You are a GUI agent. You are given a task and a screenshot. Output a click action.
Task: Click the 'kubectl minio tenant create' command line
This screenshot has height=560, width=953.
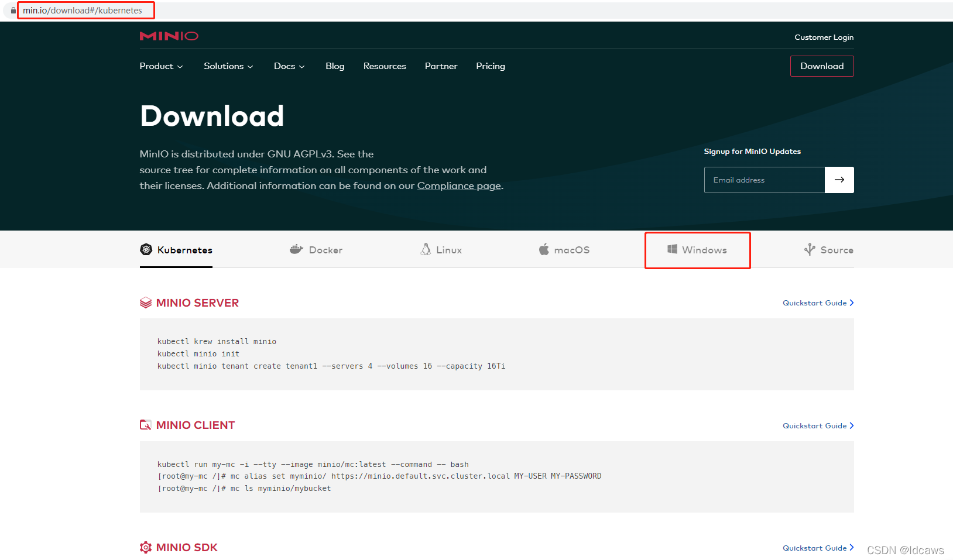(331, 366)
